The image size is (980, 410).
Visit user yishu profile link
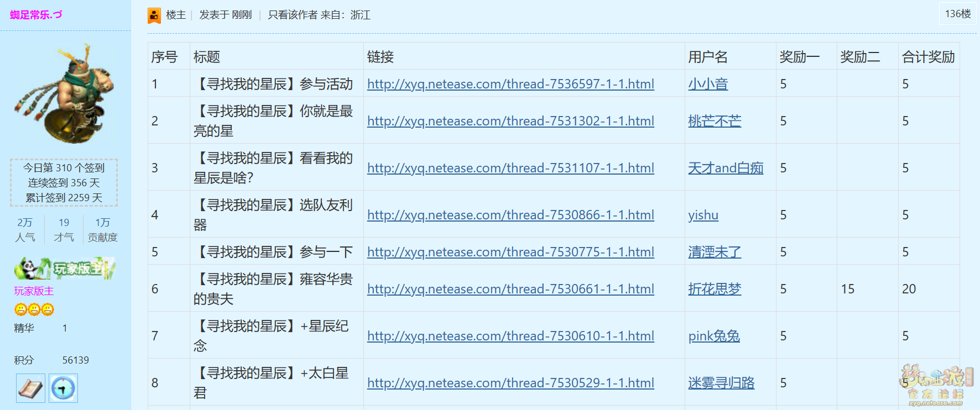tap(703, 215)
